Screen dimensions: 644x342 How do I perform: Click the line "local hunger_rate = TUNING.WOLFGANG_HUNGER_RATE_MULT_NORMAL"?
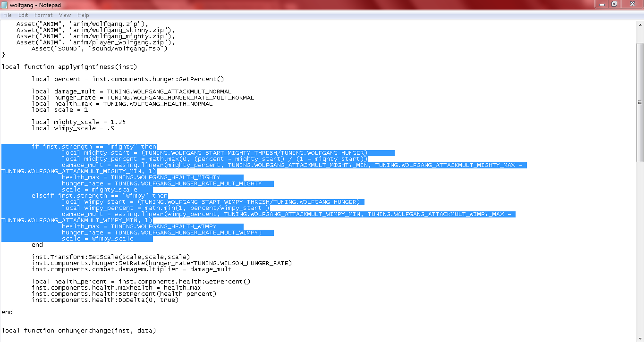[x=143, y=97]
